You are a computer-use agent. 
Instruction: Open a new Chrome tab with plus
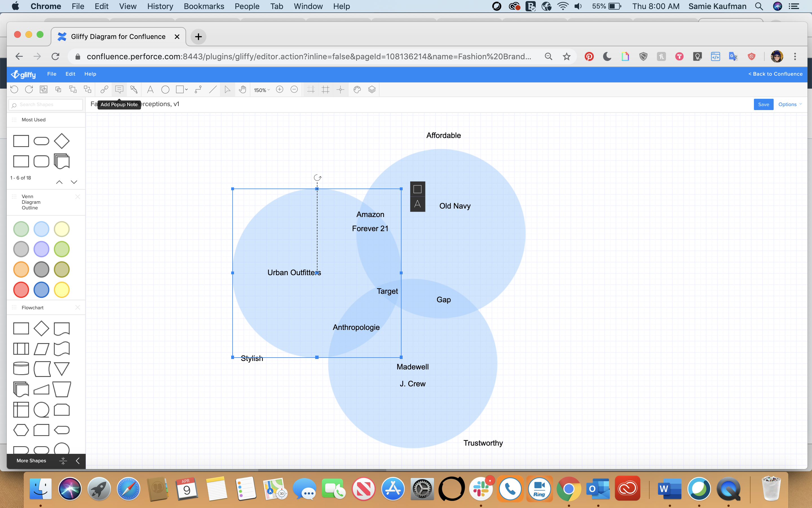click(198, 37)
